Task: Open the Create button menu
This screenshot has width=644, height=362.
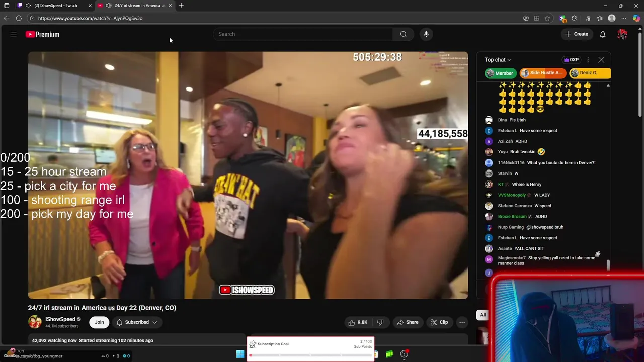Action: pos(577,34)
